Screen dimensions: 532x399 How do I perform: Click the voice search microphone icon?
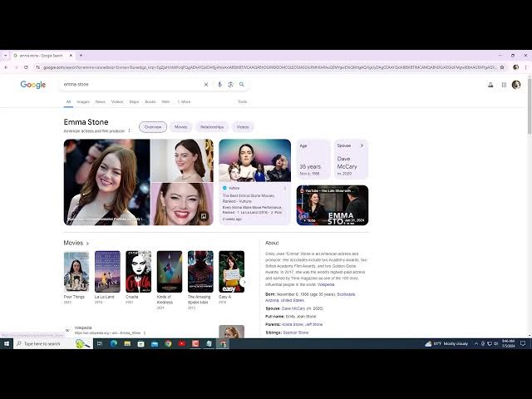click(219, 84)
